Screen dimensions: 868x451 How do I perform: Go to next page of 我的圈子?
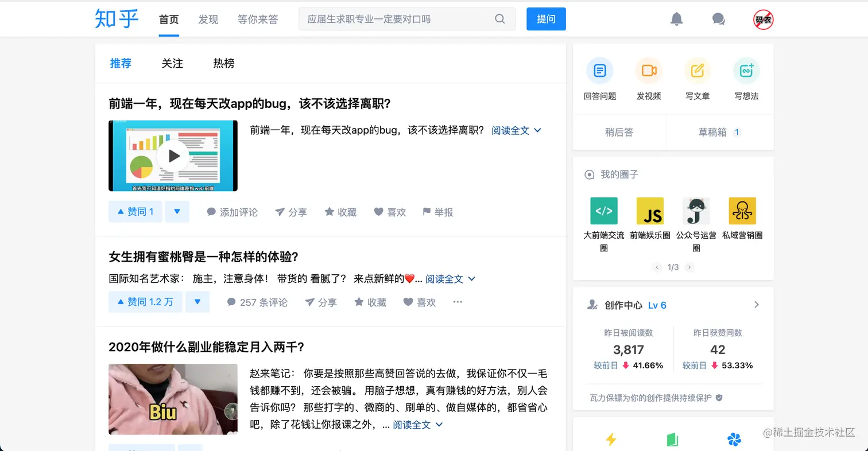coord(689,267)
